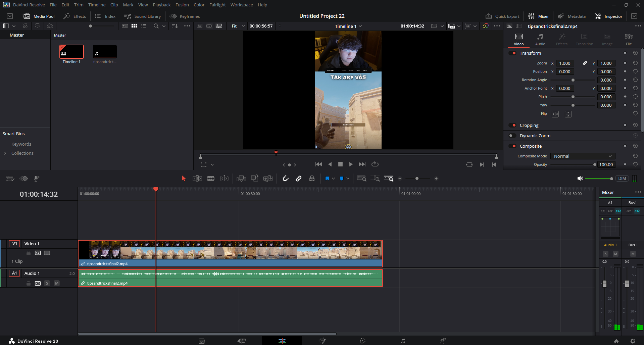The width and height of the screenshot is (644, 345).
Task: Open the Fusion menu
Action: 182,5
